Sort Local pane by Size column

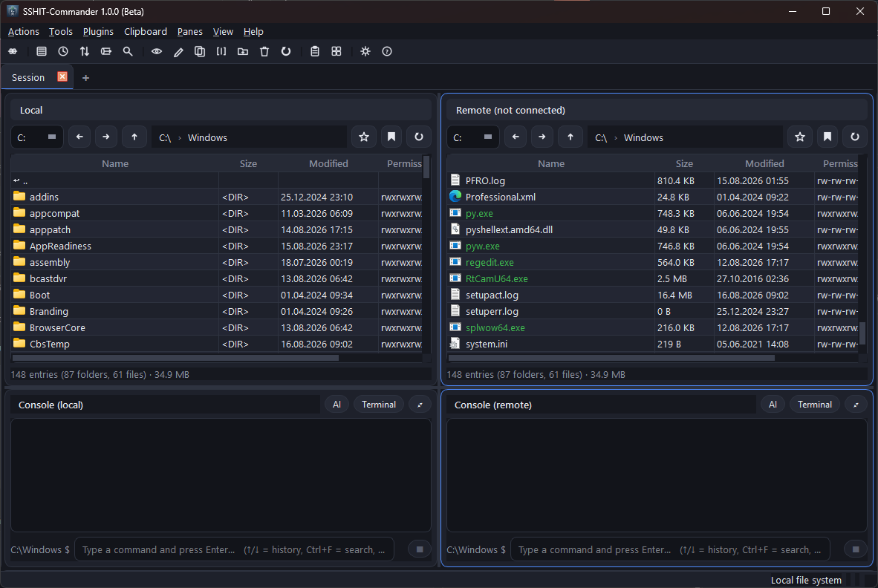(248, 163)
